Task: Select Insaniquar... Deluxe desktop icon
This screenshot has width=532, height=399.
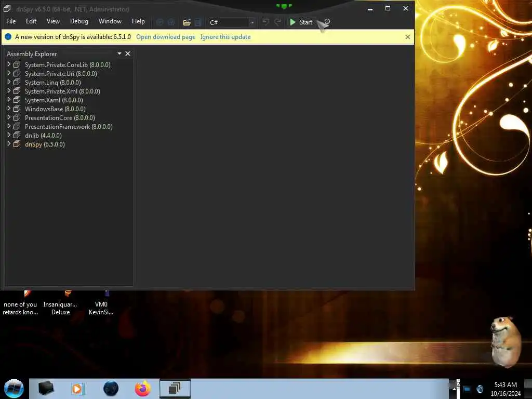Action: point(60,303)
